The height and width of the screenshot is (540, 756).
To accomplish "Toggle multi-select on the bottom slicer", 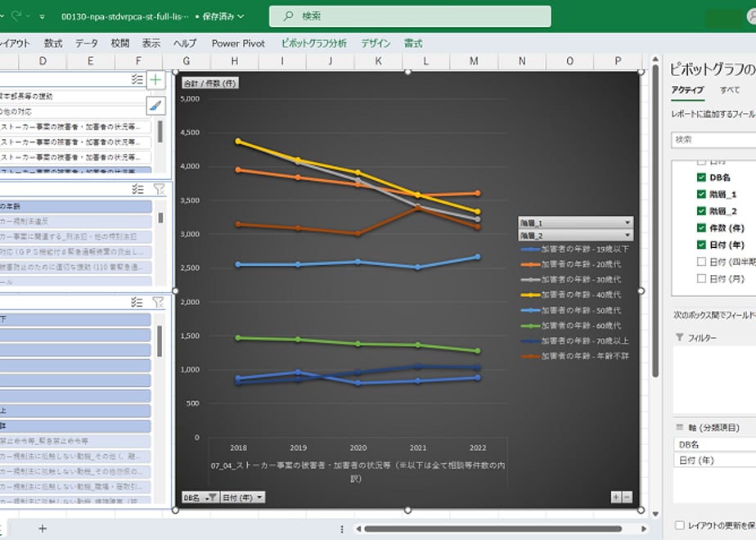I will (137, 302).
